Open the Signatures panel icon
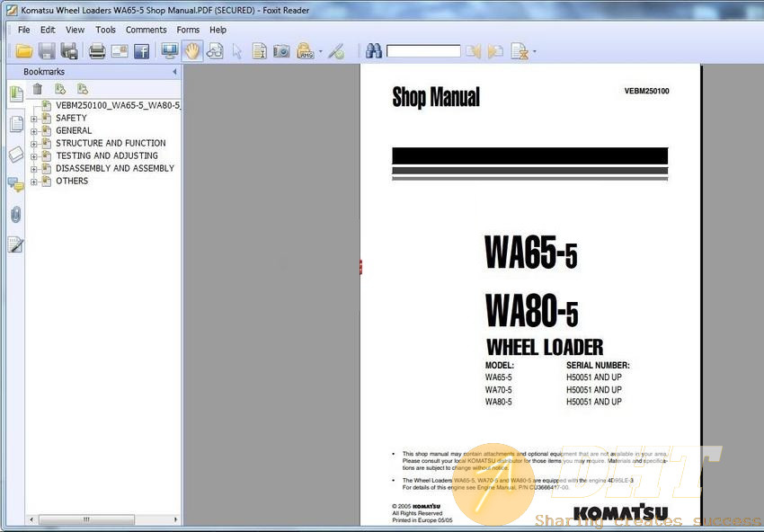764x532 pixels. [x=15, y=244]
